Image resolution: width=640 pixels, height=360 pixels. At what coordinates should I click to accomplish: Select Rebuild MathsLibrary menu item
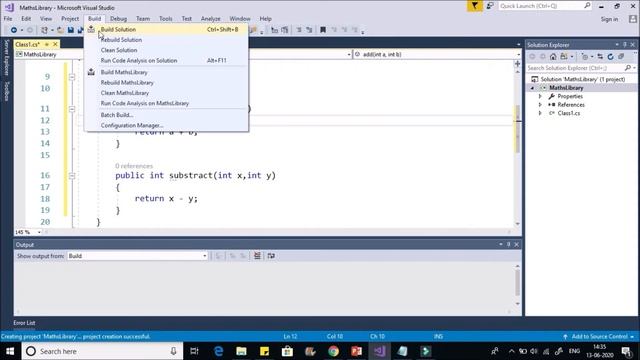[x=166, y=82]
